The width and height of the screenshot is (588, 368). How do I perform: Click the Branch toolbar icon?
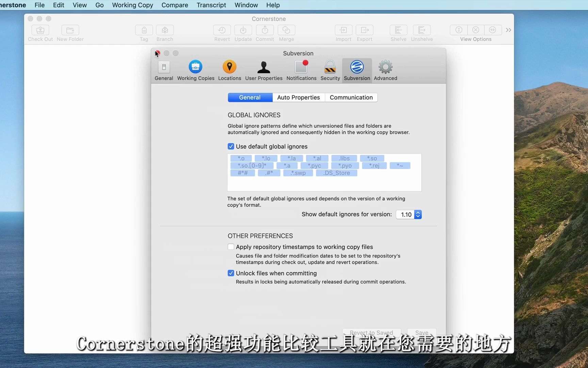165,30
